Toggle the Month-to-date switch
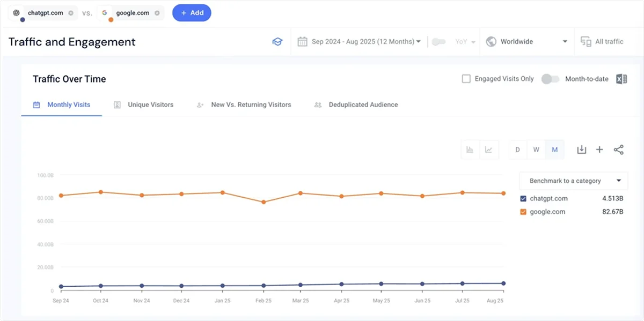This screenshot has height=321, width=644. pos(550,78)
